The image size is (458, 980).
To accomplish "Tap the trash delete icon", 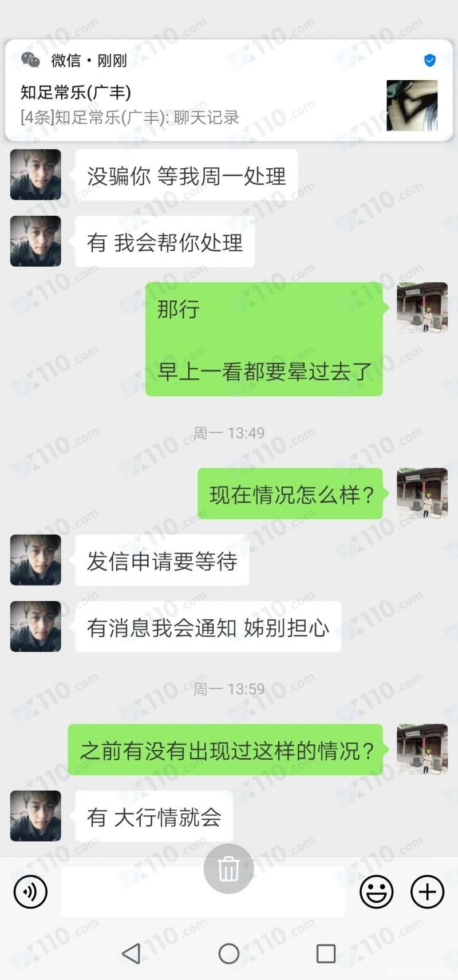I will pyautogui.click(x=228, y=868).
